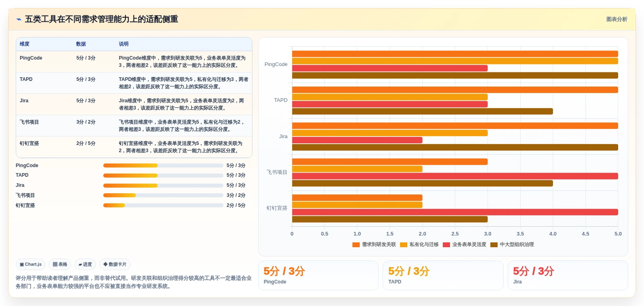Select the 数据卡片 tag chip
The height and width of the screenshot is (306, 644).
(115, 265)
